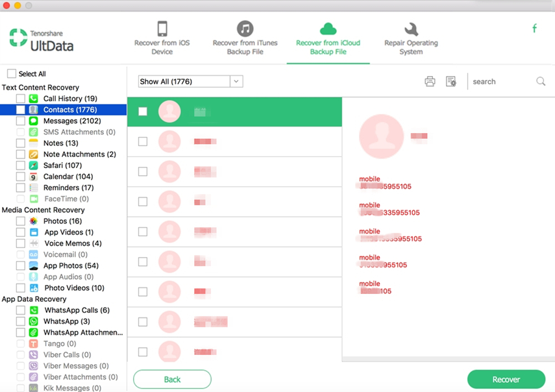555x392 pixels.
Task: Select Photo Videos (10) category
Action: pyautogui.click(x=75, y=288)
